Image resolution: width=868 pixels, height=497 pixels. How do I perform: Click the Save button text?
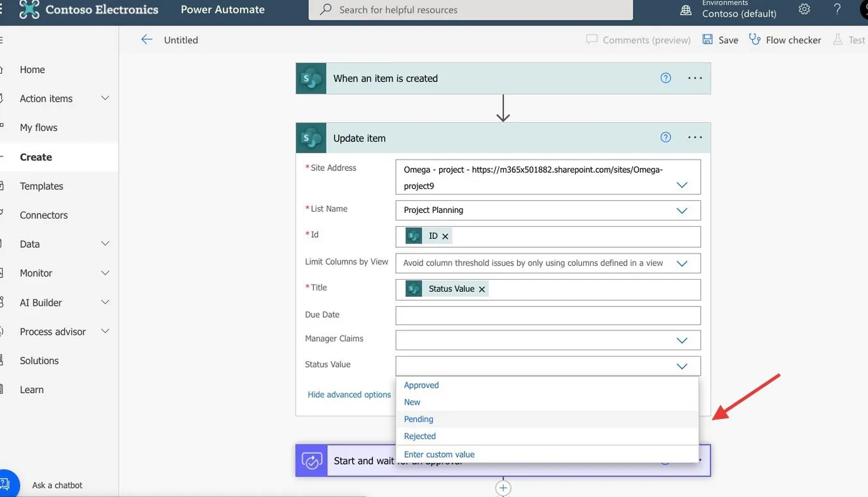(x=728, y=40)
